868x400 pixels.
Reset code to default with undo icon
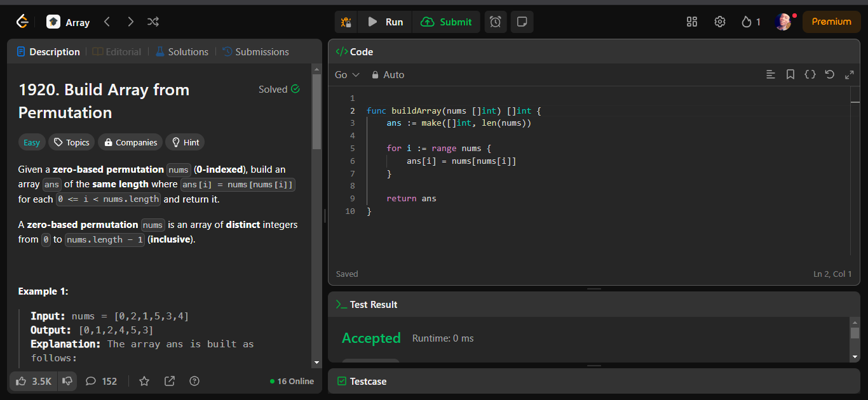tap(829, 74)
